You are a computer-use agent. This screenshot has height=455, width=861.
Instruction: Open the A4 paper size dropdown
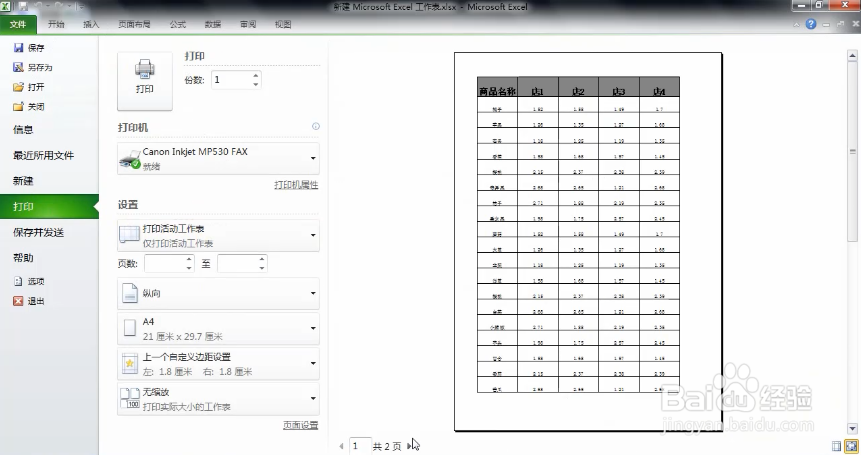[x=219, y=328]
